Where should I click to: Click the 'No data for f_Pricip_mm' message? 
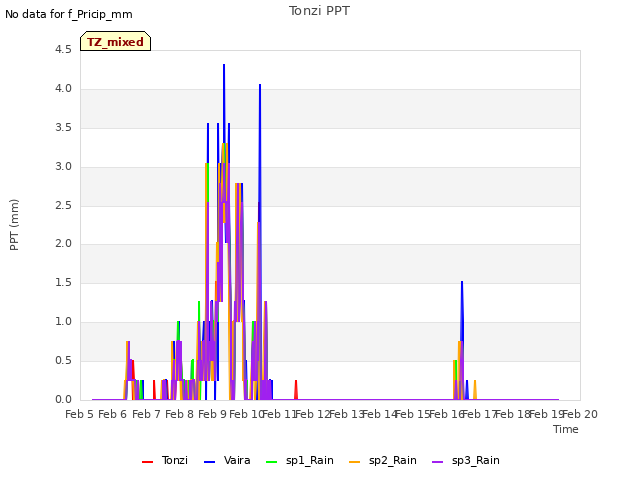(x=69, y=14)
